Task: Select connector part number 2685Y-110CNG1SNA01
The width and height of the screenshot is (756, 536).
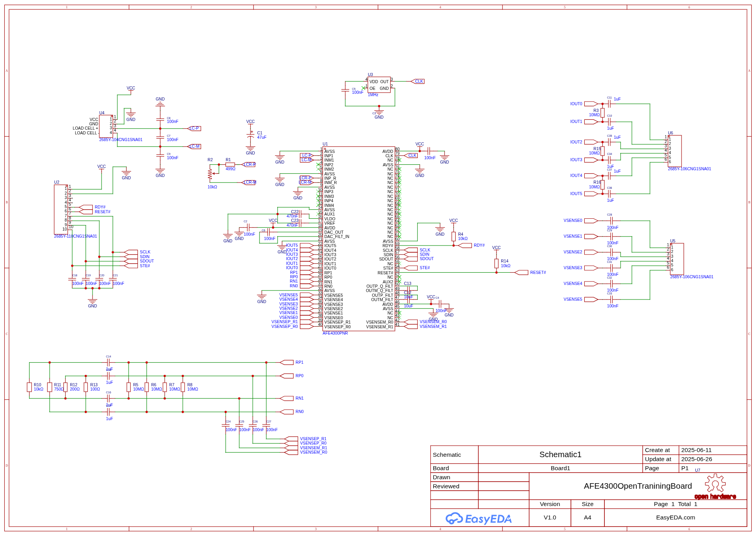Action: pos(76,236)
